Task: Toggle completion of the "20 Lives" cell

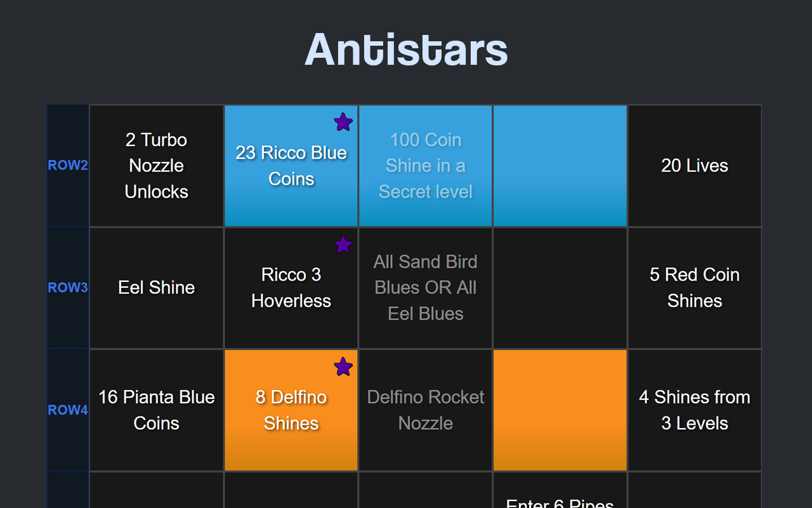Action: point(694,165)
